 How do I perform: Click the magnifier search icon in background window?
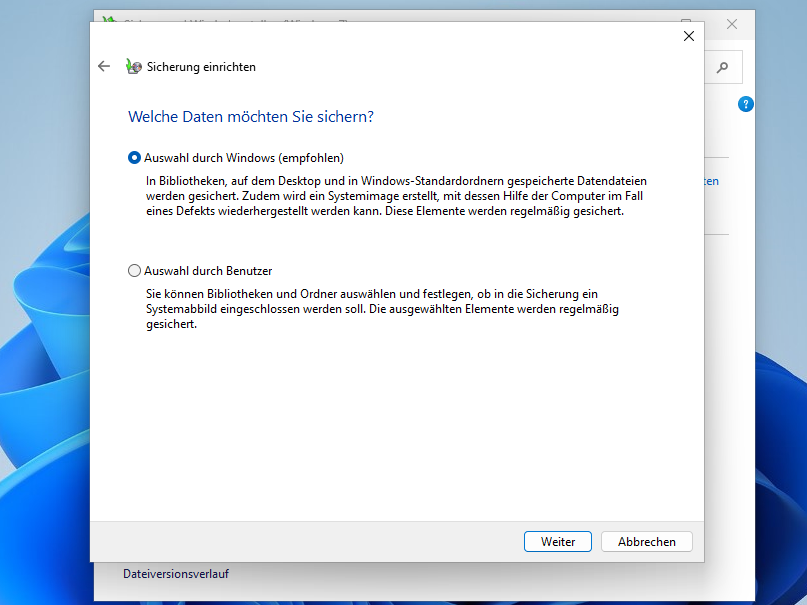point(722,68)
